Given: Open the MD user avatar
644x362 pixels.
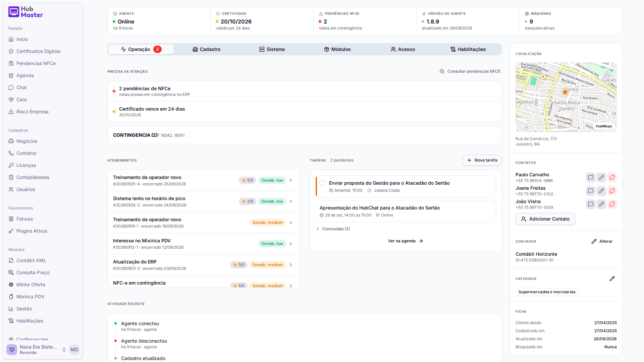Looking at the screenshot, I should 74,350.
